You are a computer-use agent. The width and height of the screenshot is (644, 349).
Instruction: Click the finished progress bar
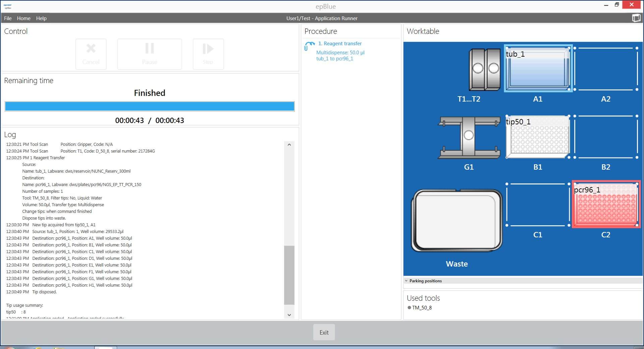point(150,106)
